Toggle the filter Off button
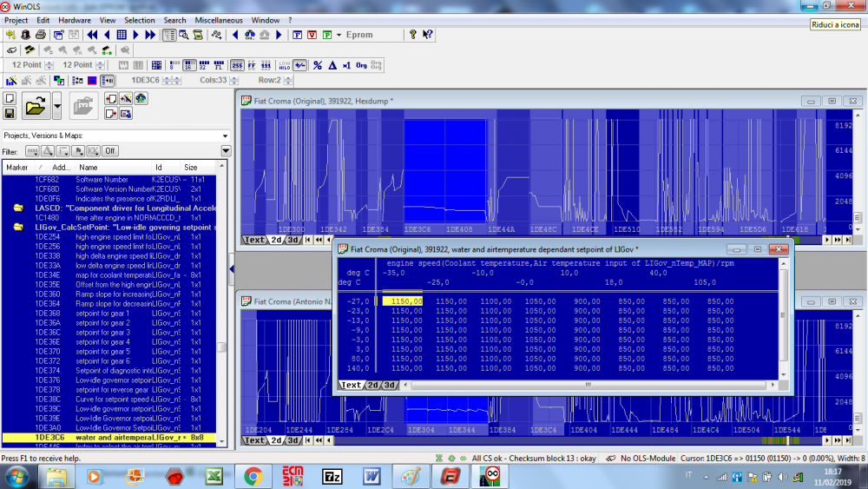868x489 pixels. click(110, 150)
